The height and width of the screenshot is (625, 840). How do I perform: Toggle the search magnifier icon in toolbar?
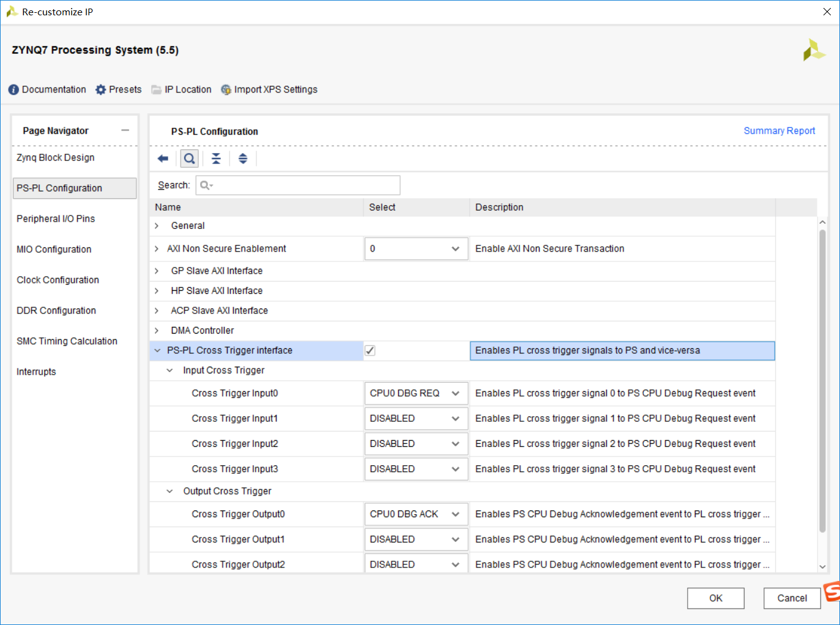point(190,159)
